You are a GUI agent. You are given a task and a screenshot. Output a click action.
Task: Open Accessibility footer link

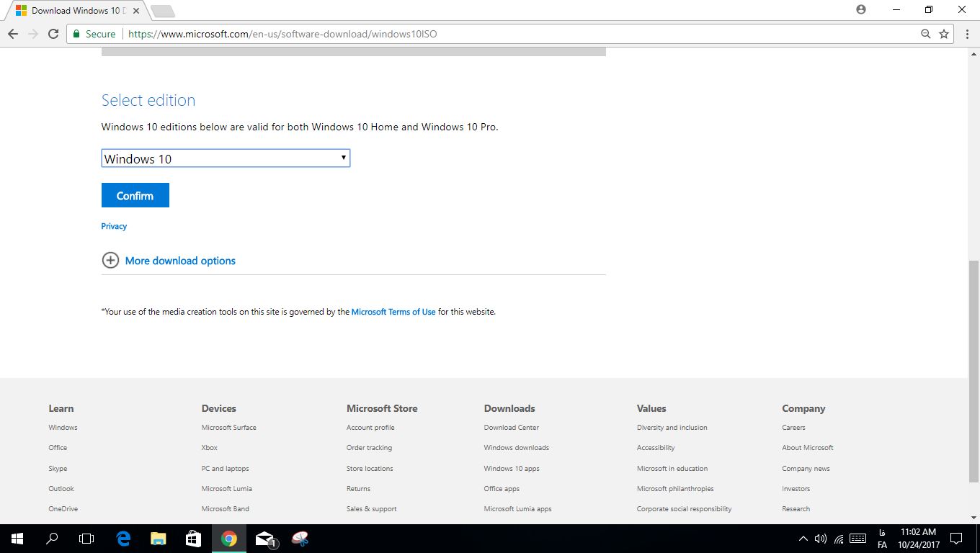coord(656,448)
